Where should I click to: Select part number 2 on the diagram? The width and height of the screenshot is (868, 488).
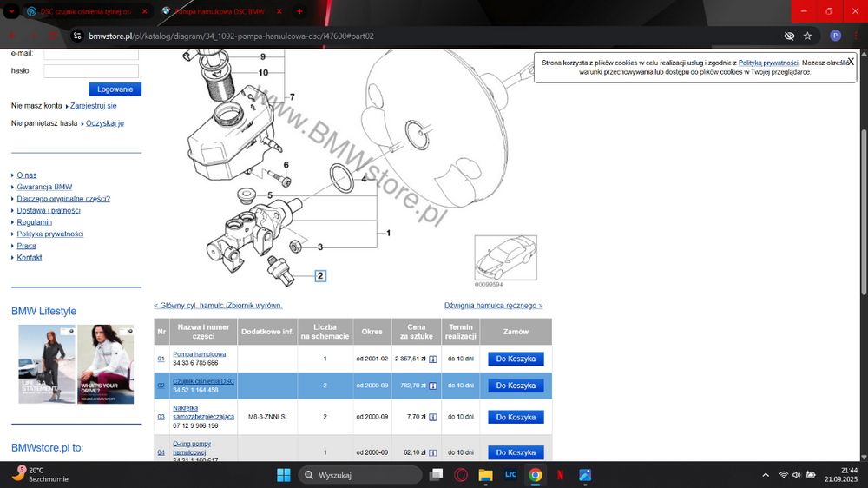pos(320,276)
